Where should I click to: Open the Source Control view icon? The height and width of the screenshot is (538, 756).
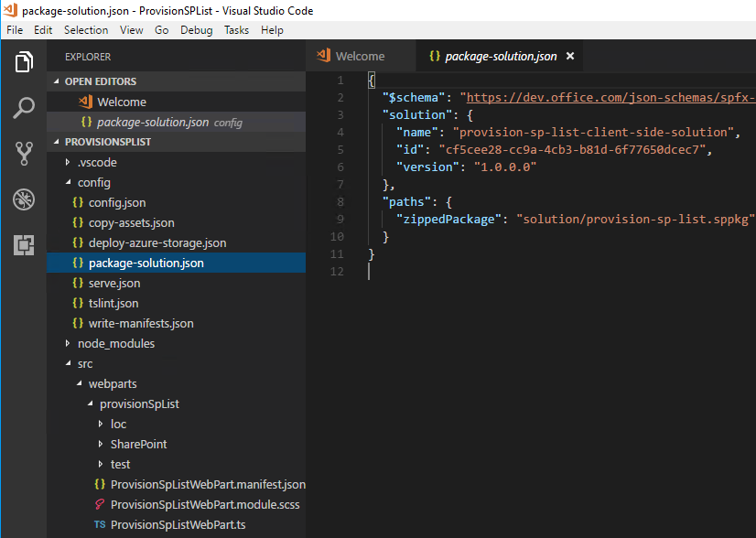(24, 154)
